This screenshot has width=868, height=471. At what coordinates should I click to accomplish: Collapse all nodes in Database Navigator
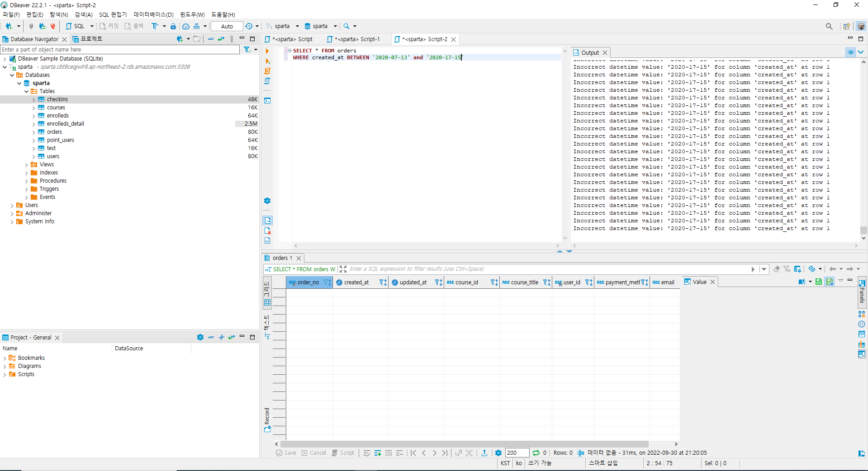pos(211,39)
